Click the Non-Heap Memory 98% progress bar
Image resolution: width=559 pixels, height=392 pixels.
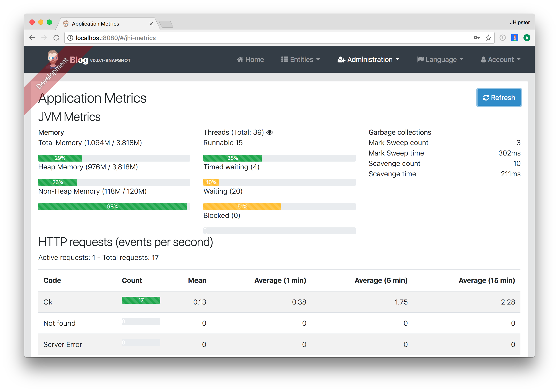[112, 207]
